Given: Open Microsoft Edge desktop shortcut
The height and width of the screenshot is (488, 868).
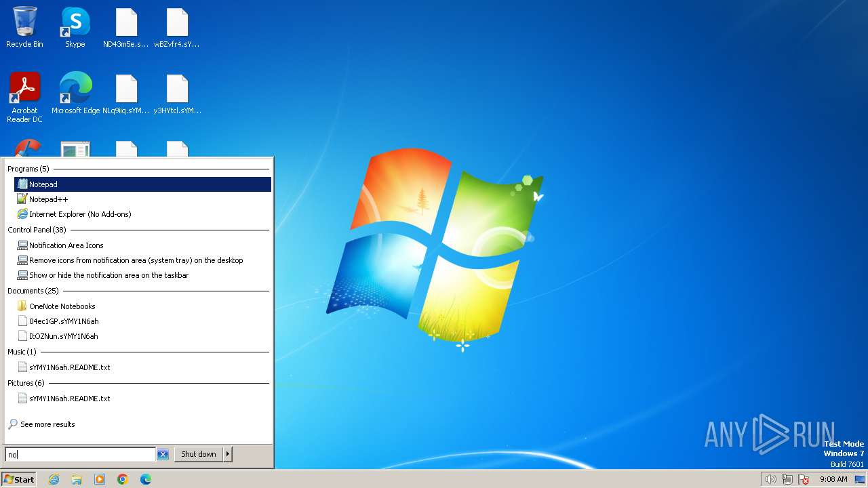Looking at the screenshot, I should pyautogui.click(x=75, y=93).
